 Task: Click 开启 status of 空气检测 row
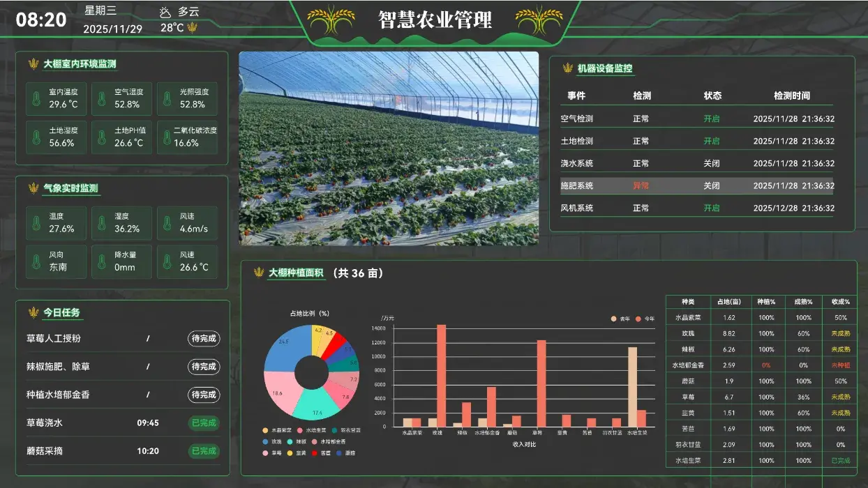click(711, 119)
